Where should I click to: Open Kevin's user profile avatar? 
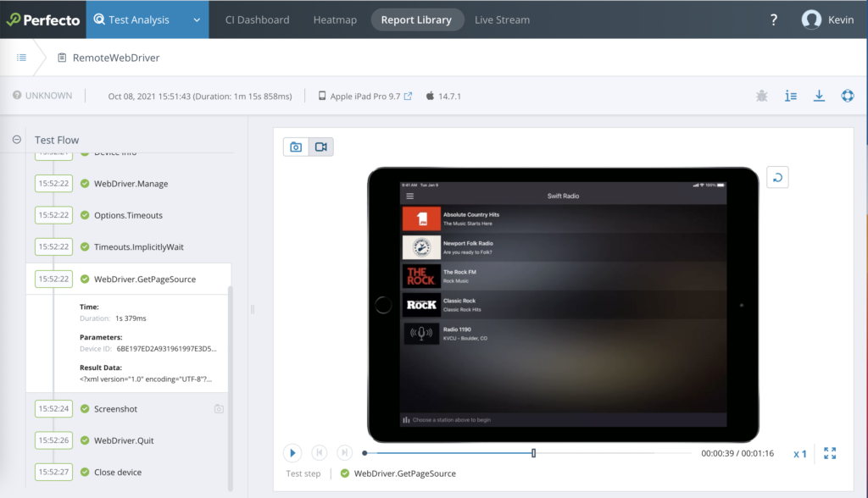811,20
